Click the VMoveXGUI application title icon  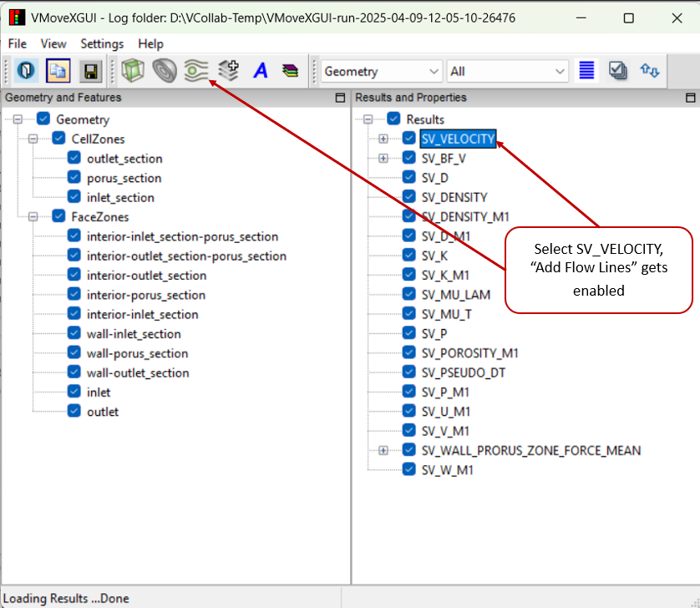(x=17, y=18)
